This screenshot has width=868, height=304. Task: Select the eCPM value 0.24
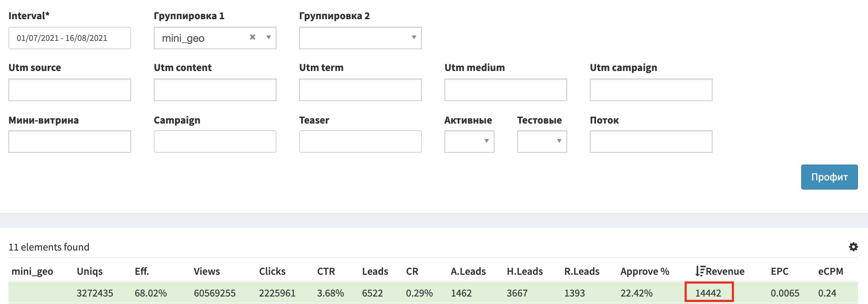[x=827, y=293]
